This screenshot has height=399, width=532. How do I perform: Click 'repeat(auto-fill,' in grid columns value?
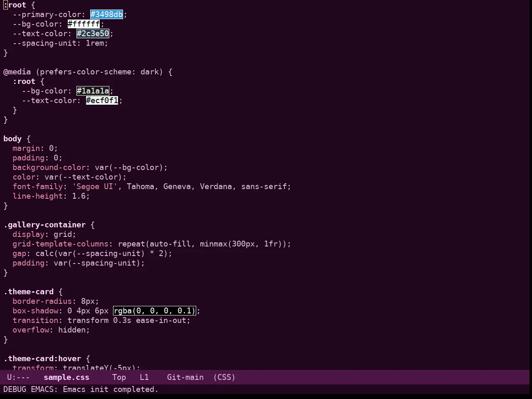(x=157, y=244)
